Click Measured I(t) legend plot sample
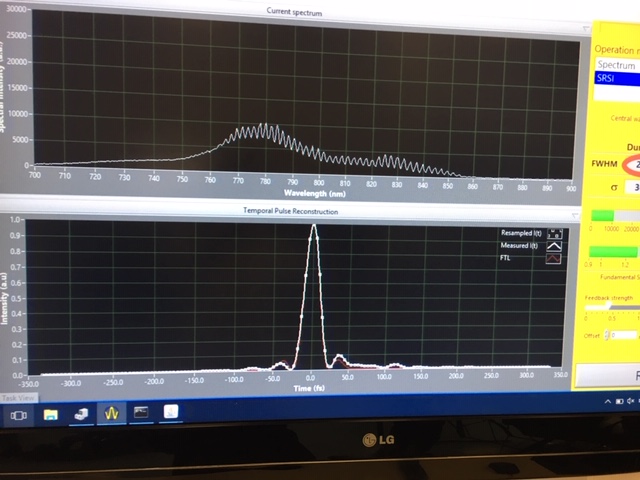This screenshot has width=640, height=480. coord(554,246)
